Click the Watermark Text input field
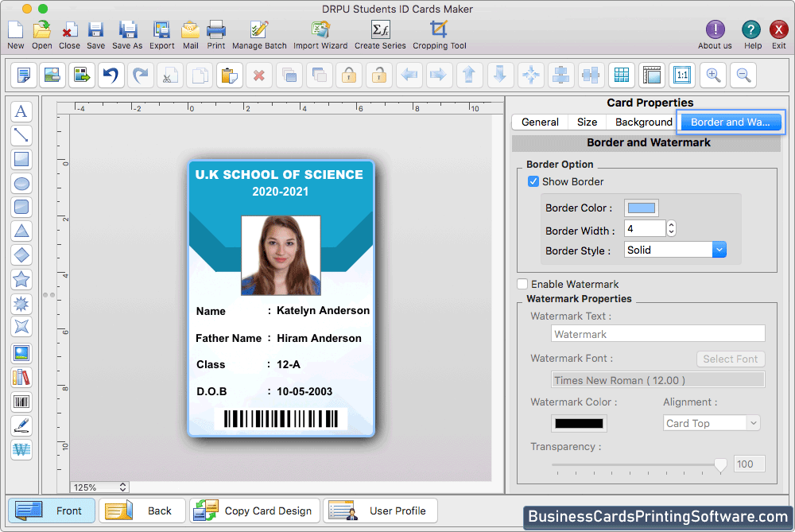795x532 pixels. [x=657, y=334]
